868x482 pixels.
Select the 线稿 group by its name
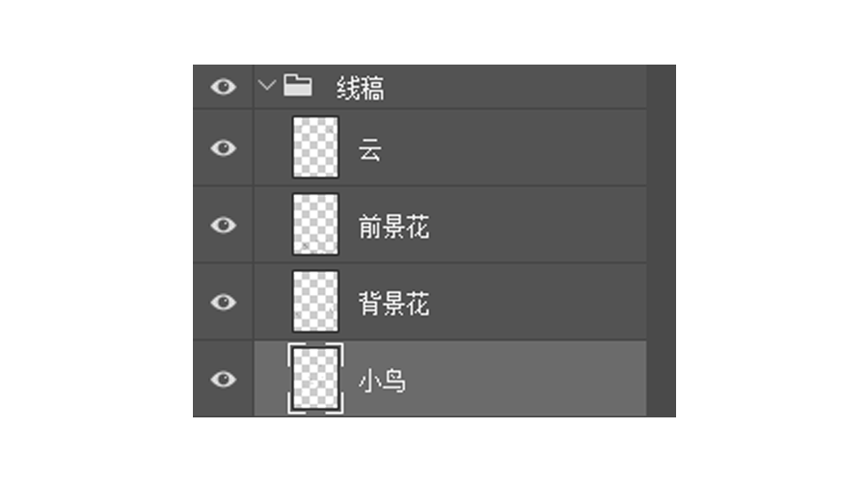coord(361,89)
